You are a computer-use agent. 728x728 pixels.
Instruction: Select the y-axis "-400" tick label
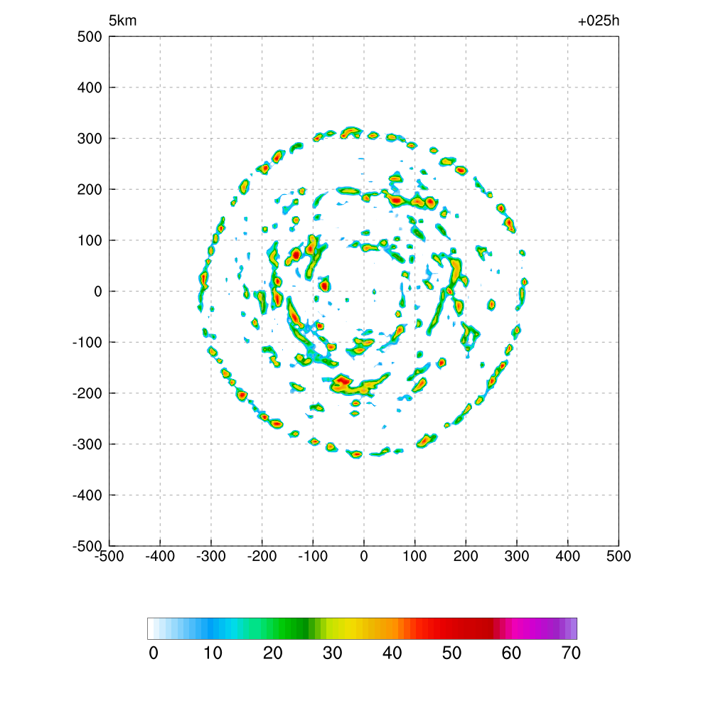(x=87, y=496)
